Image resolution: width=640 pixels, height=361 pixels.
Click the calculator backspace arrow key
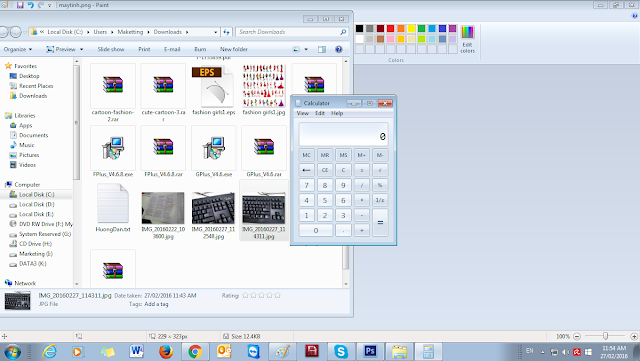[307, 170]
